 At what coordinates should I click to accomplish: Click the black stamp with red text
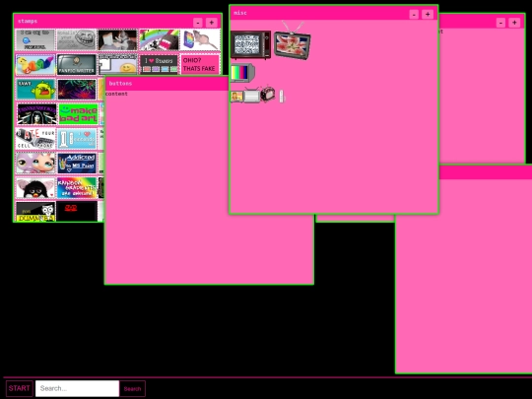click(77, 212)
